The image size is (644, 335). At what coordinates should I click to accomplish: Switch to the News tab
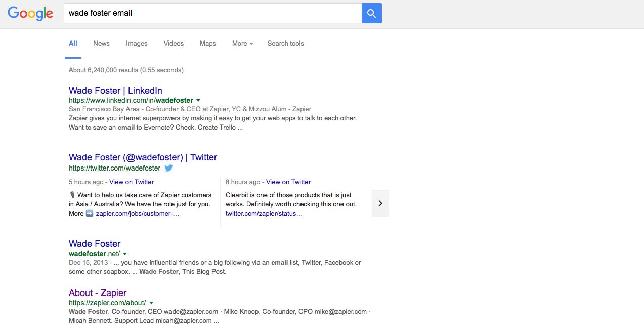[x=101, y=44]
